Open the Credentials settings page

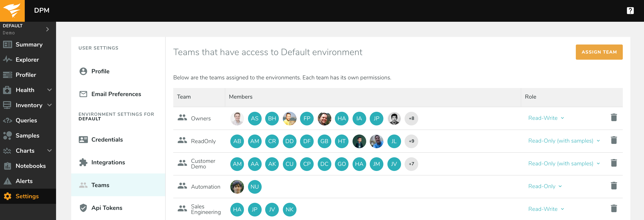[107, 140]
